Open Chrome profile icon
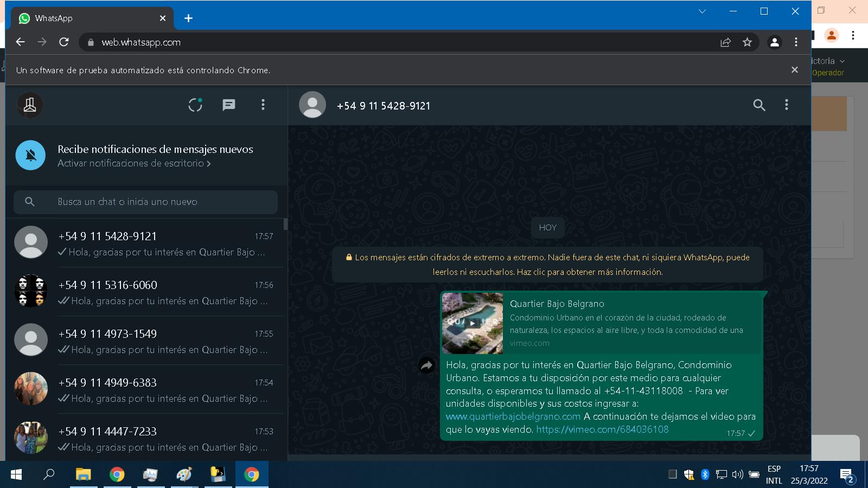This screenshot has width=868, height=488. point(775,42)
